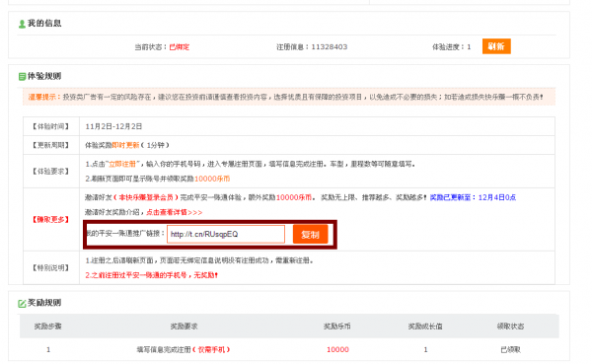Click the 奖励要求 column header
The height and width of the screenshot is (364, 592).
point(184,327)
